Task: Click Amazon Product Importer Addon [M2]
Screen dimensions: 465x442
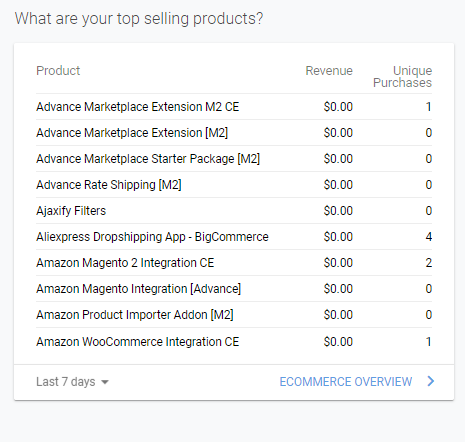Action: pyautogui.click(x=135, y=315)
